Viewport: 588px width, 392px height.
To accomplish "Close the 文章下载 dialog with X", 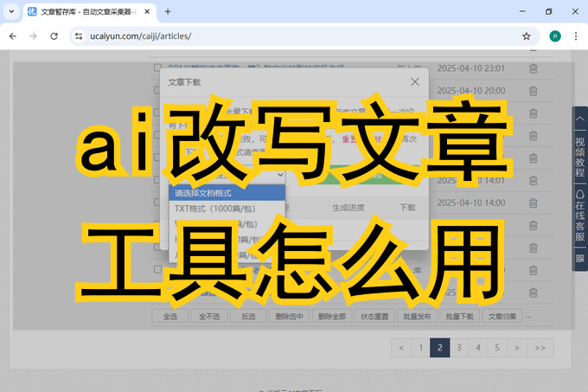I will (x=415, y=82).
